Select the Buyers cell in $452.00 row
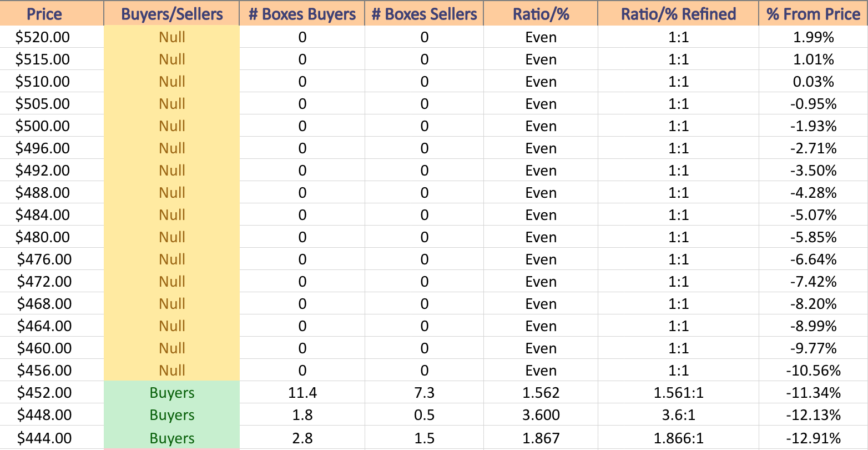The height and width of the screenshot is (450, 868). (172, 393)
